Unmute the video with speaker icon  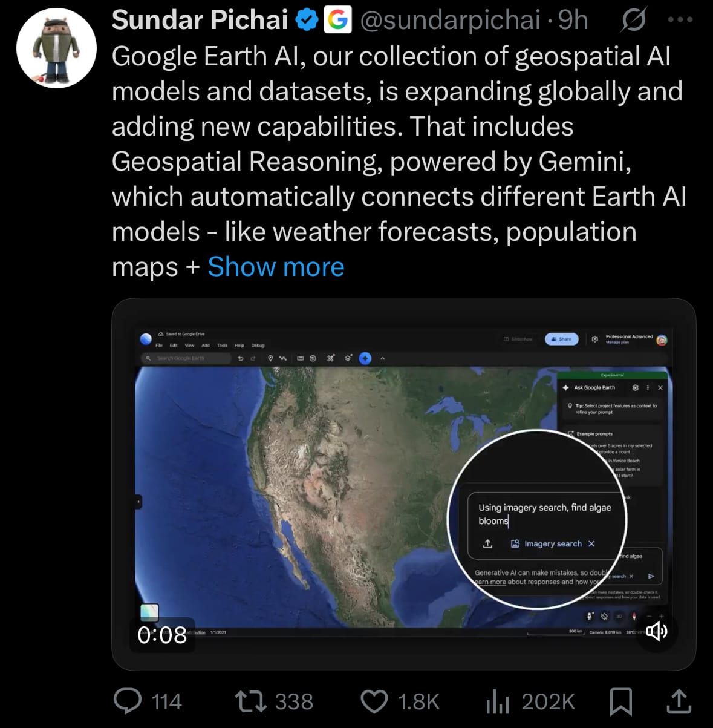656,631
